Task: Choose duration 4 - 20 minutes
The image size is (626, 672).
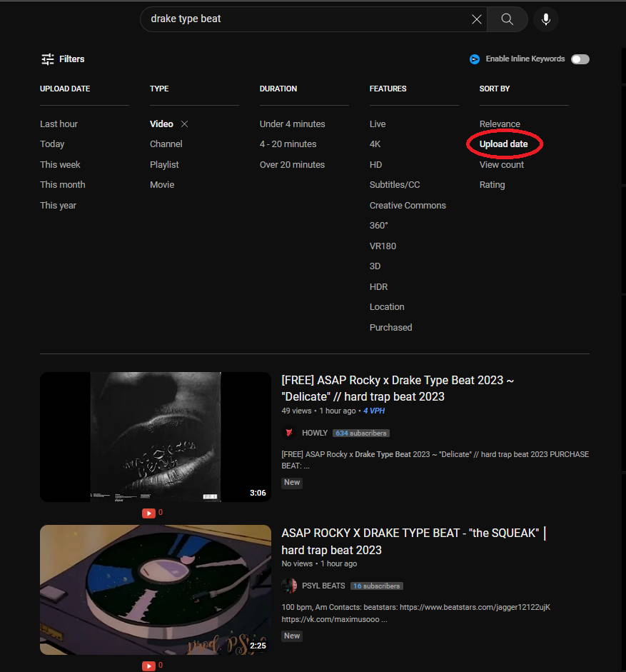Action: 288,144
